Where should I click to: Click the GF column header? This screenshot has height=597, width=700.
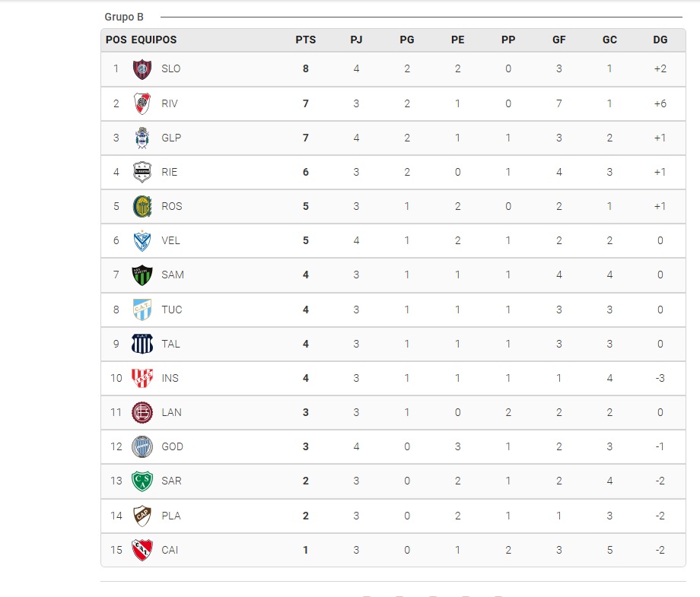click(x=558, y=40)
